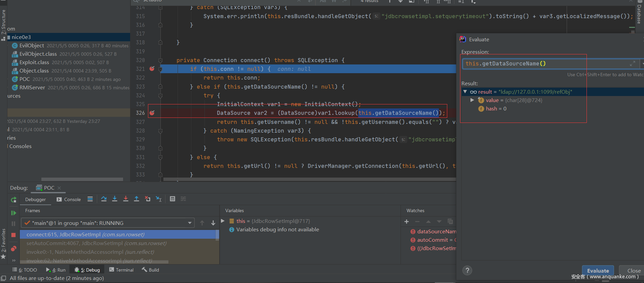Click the Step Out arrow icon
Screen dimensions: 644x283
(x=137, y=199)
